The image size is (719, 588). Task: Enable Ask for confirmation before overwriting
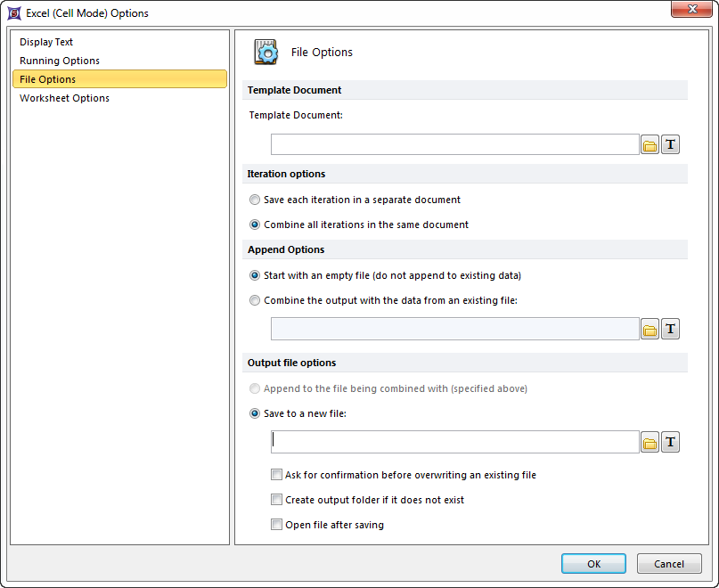[277, 475]
